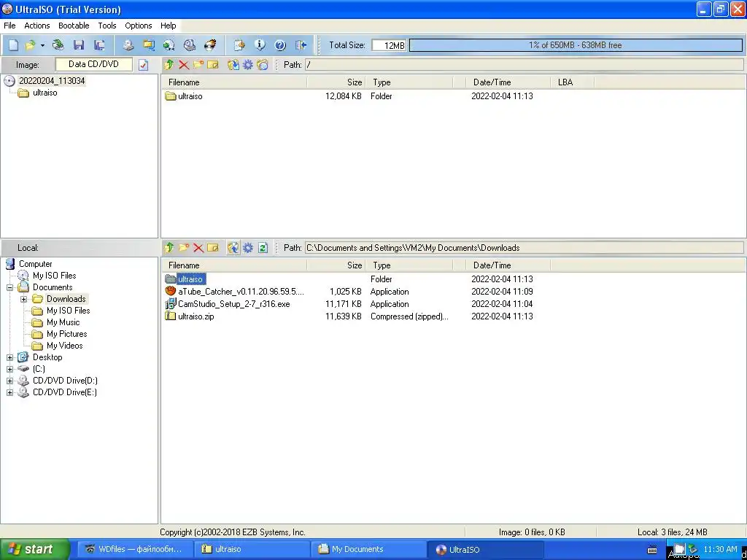The width and height of the screenshot is (747, 560).
Task: Click the registration document icon in main toolbar
Action: (x=239, y=45)
